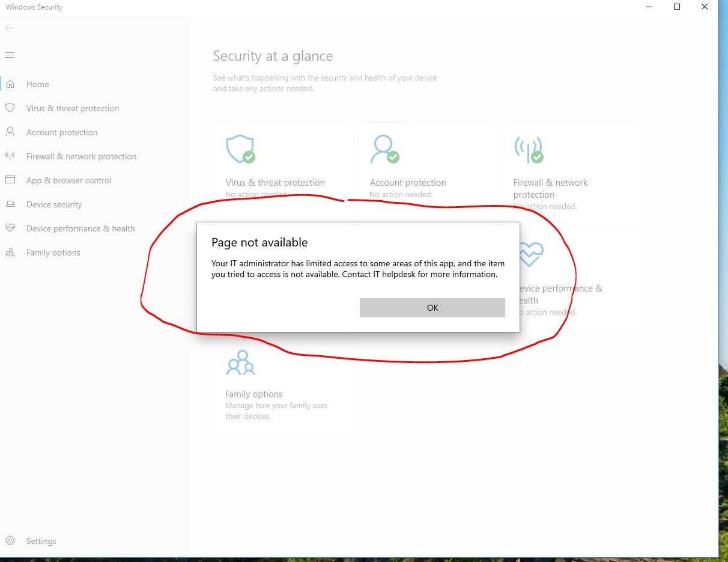
Task: Click 'Manage how your family uses their devices' text
Action: (x=276, y=411)
